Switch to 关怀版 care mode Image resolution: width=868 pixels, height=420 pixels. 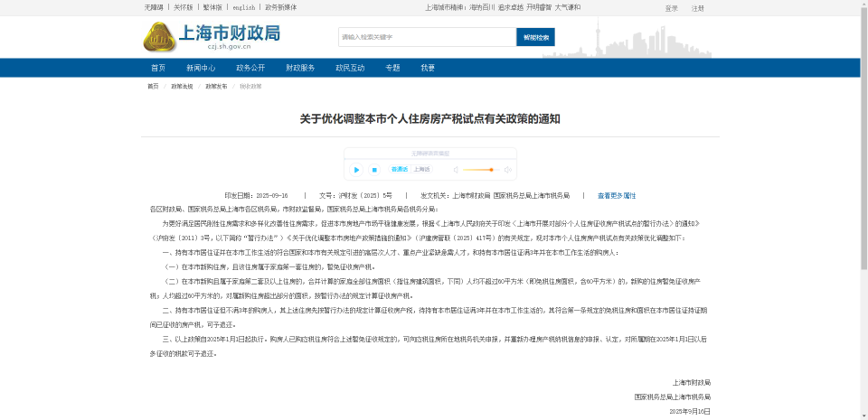184,8
